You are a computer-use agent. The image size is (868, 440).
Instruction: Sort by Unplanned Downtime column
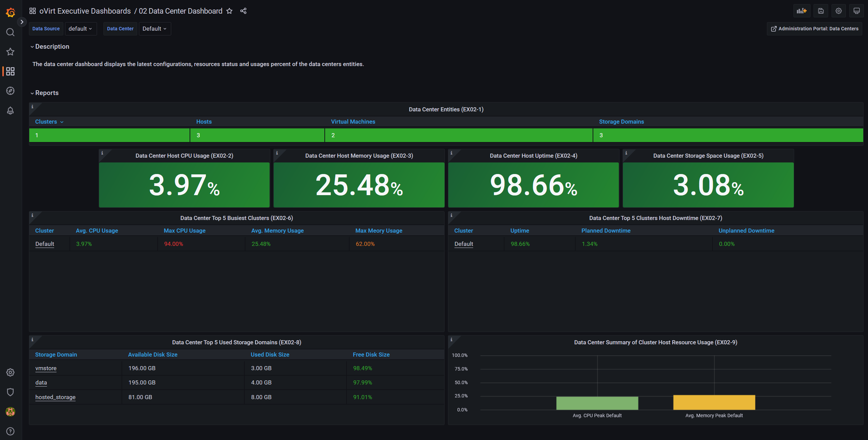pos(746,231)
